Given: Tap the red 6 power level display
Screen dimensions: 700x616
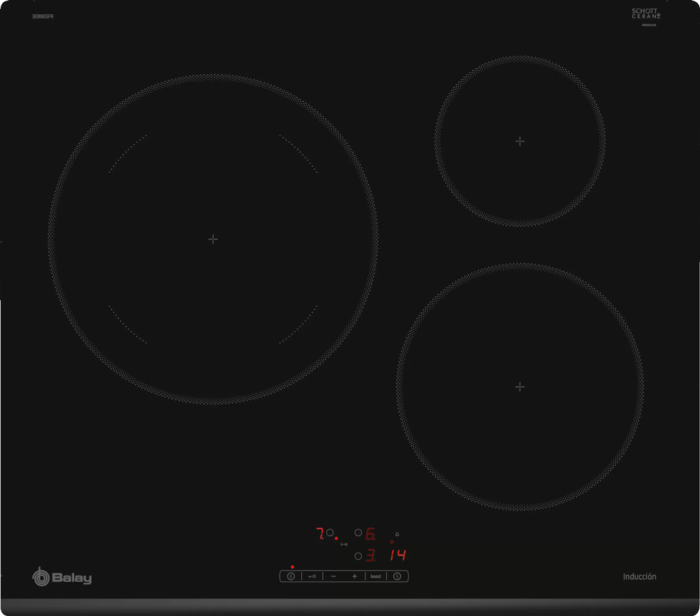Looking at the screenshot, I should [370, 534].
